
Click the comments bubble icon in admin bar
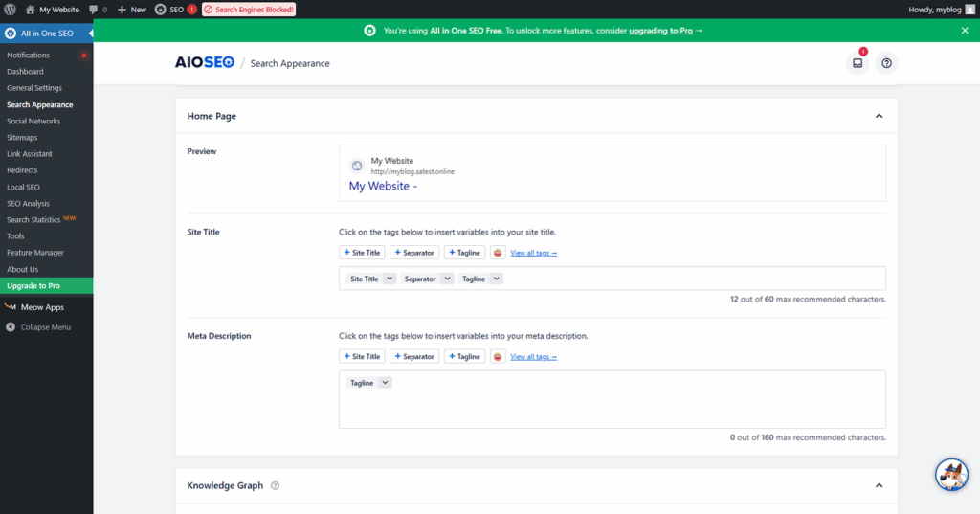tap(93, 10)
